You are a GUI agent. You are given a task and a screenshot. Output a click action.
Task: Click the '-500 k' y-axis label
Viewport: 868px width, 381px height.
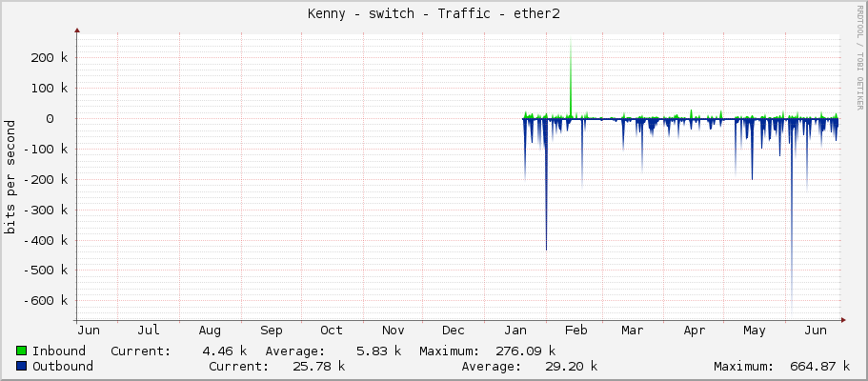point(46,271)
